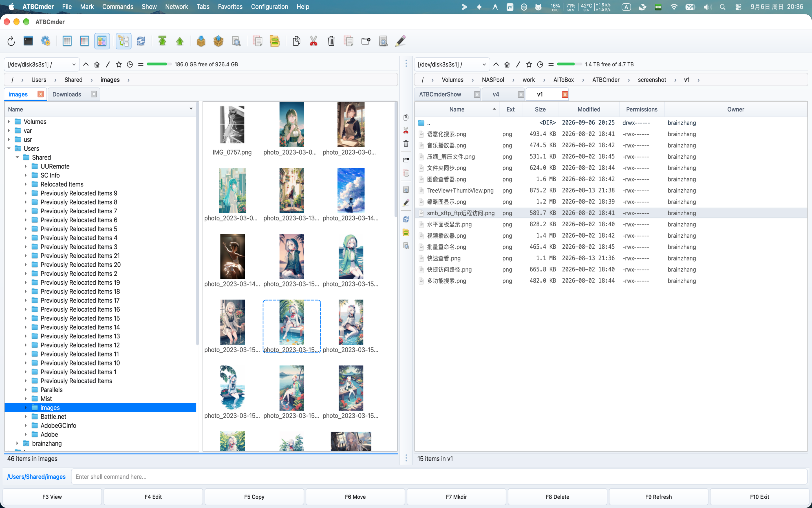
Task: Click the quick view document icon in the main toolbar
Action: [x=383, y=41]
